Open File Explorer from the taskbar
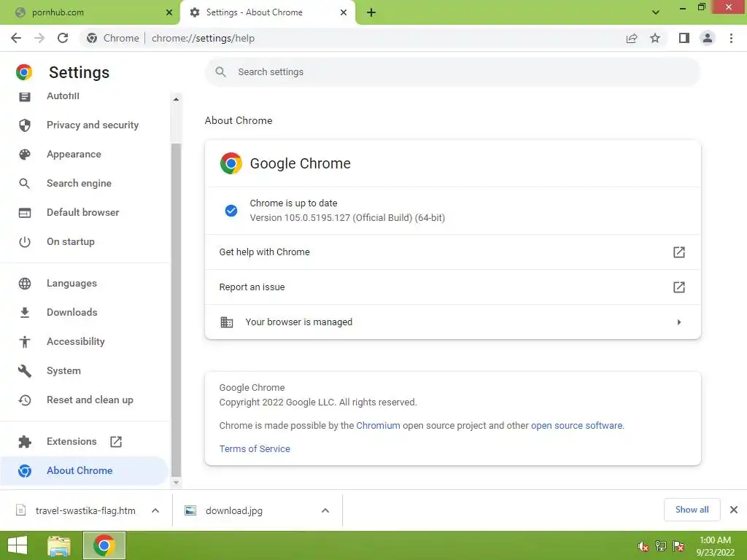This screenshot has width=747, height=560. [x=59, y=545]
